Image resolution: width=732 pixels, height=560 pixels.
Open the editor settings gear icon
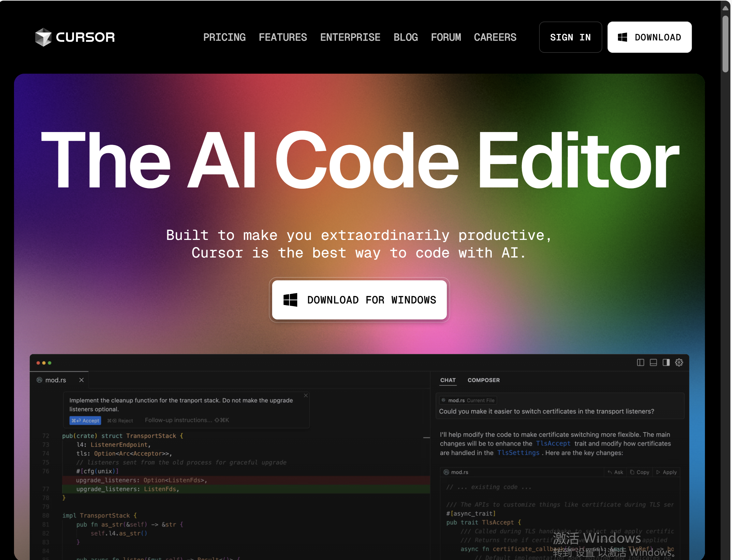(x=679, y=362)
